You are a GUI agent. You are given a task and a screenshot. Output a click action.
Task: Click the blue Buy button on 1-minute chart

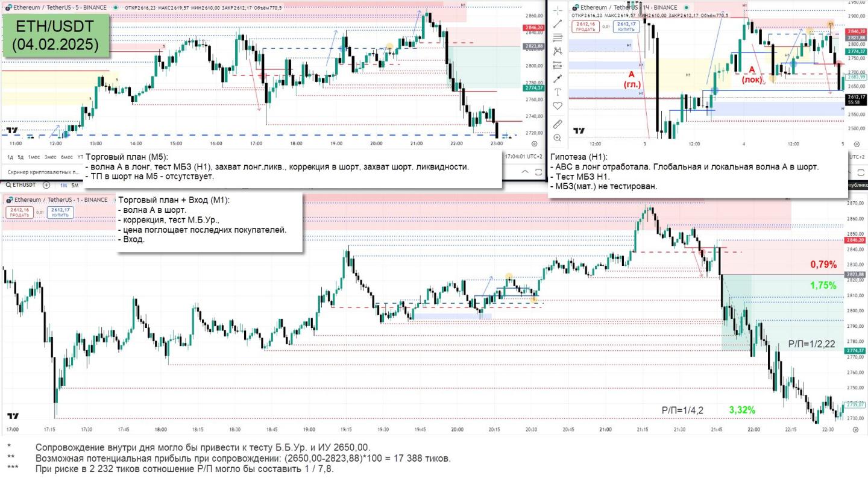coord(61,212)
